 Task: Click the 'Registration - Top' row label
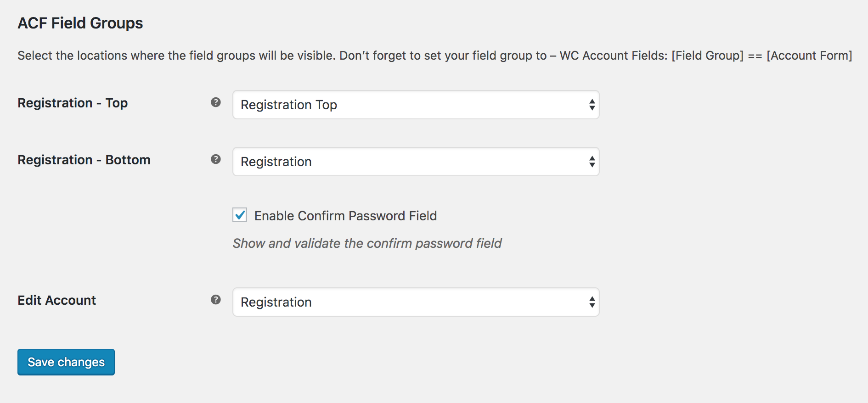73,103
